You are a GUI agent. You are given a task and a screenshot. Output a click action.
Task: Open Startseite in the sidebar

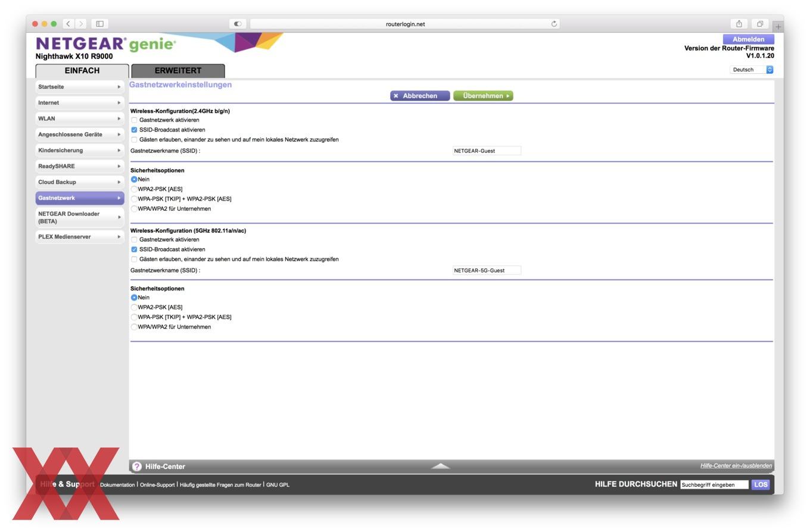[80, 87]
